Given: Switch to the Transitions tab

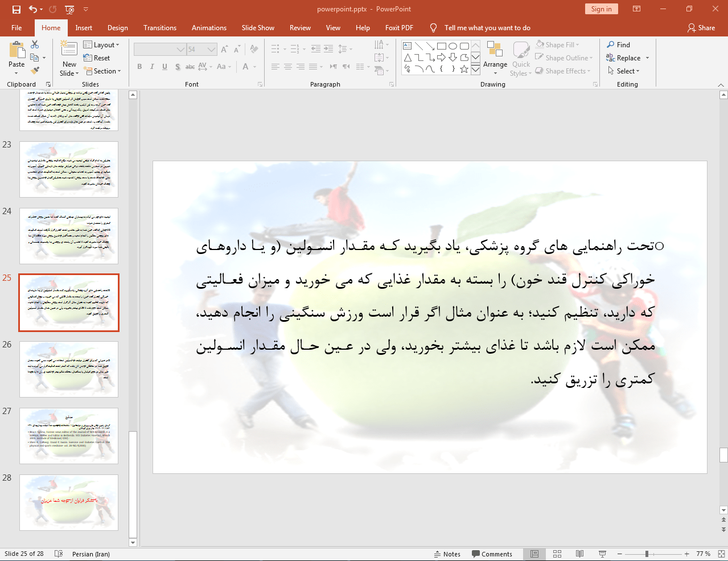Looking at the screenshot, I should tap(160, 27).
